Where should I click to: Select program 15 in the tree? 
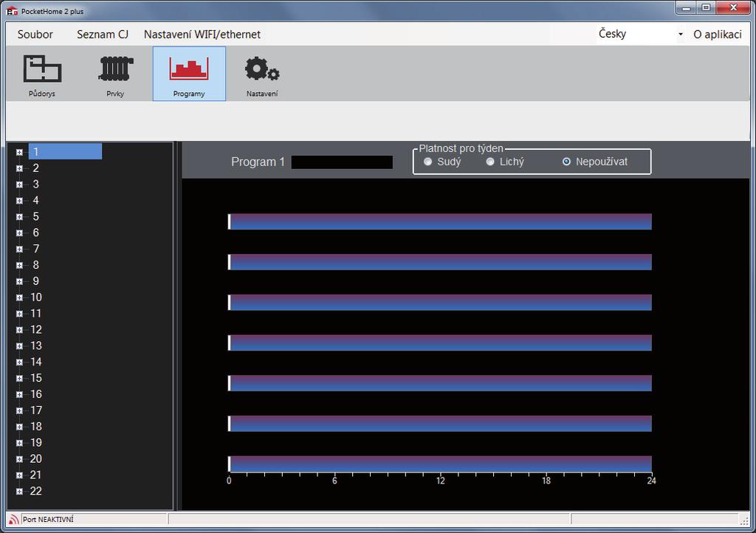tap(36, 378)
